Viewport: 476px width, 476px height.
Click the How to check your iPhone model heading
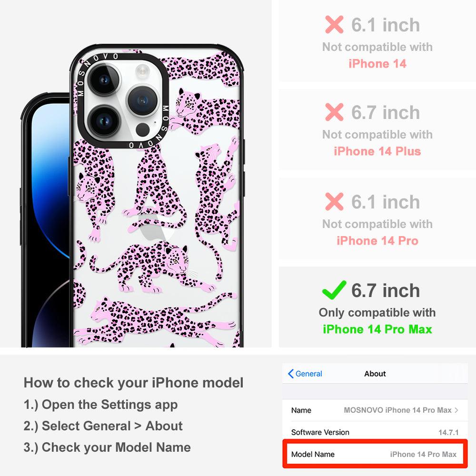tap(134, 383)
